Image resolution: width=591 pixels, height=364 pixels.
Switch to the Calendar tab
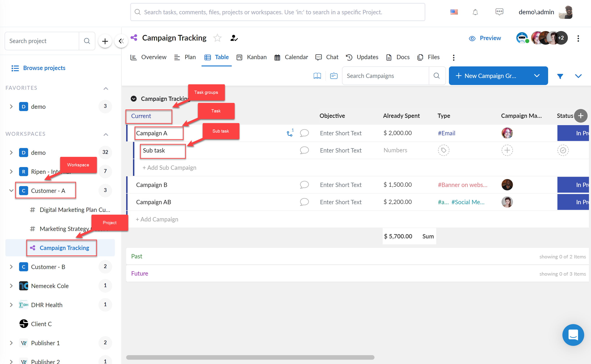(291, 57)
